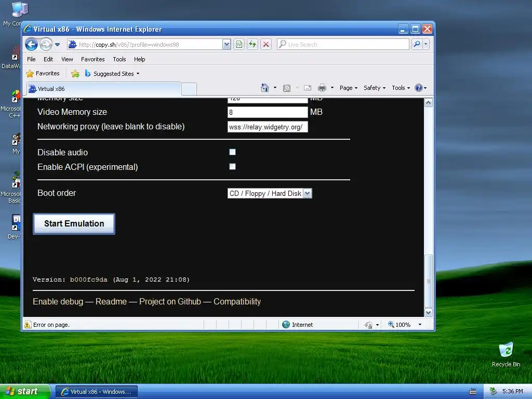532x399 pixels.
Task: Click the Live Search input box
Action: coord(343,45)
